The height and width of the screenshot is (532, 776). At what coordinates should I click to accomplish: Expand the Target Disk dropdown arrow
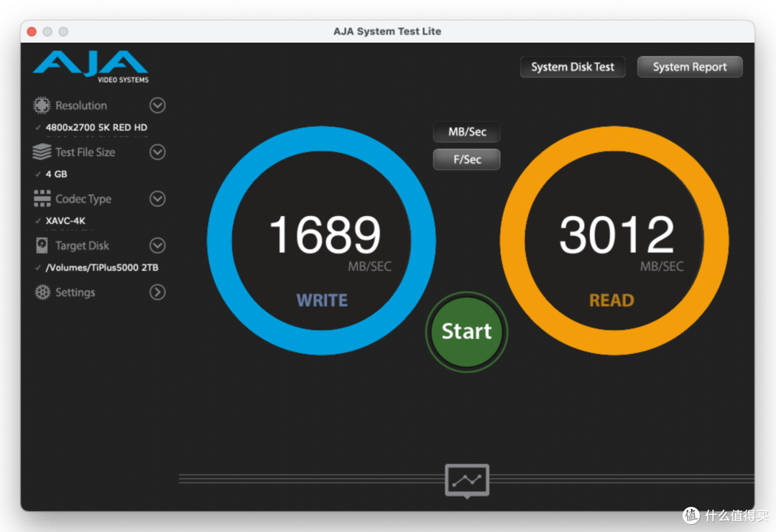[x=157, y=246]
